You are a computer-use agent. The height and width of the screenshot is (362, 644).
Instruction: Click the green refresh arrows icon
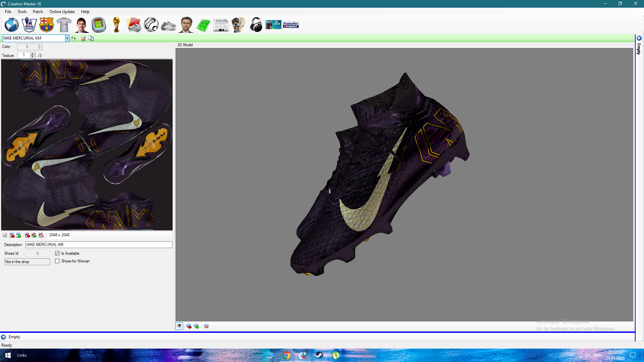73,38
